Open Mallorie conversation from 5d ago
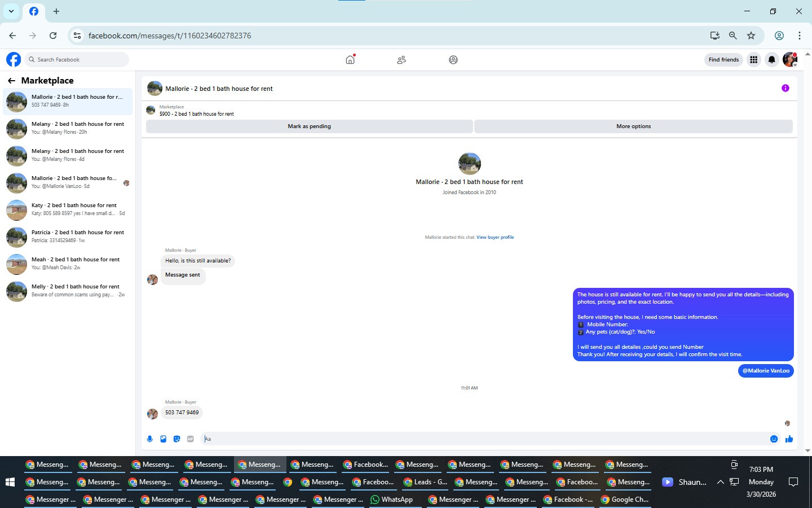This screenshot has height=508, width=812. coord(68,183)
